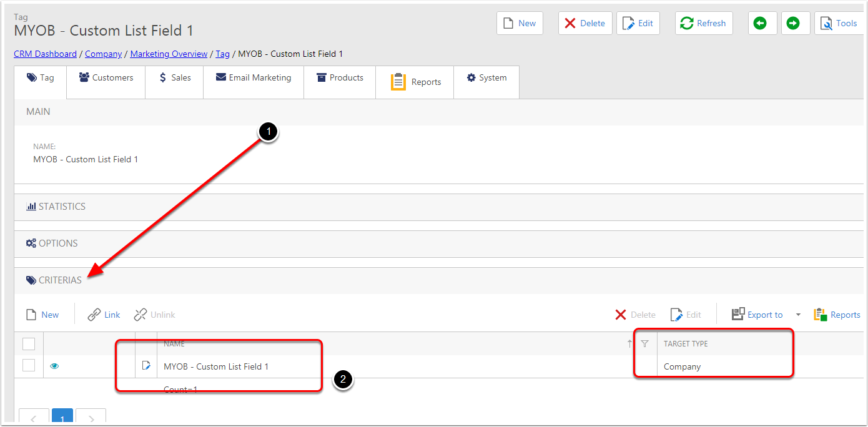This screenshot has height=427, width=868.
Task: Tick the checkbox for MYOB criteria row
Action: (29, 366)
